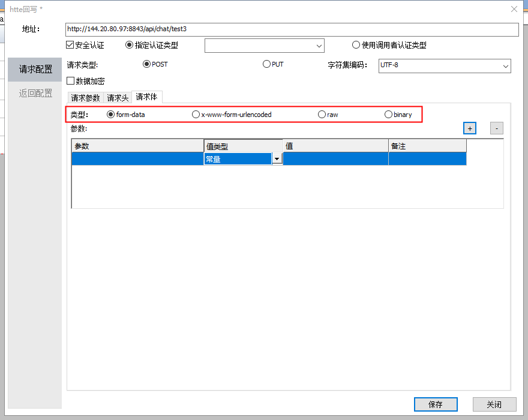Viewport: 528px width, 420px height.
Task: Enable the 数据加密 checkbox
Action: click(x=71, y=81)
